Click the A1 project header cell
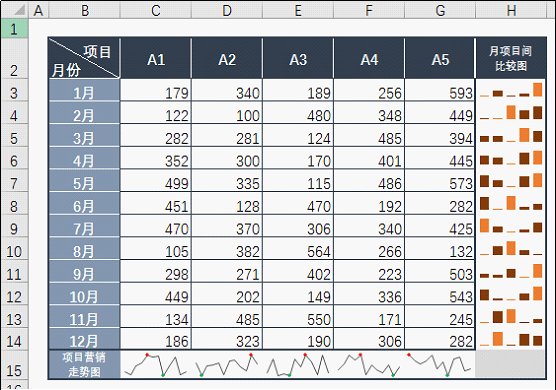The width and height of the screenshot is (556, 390). pos(156,58)
